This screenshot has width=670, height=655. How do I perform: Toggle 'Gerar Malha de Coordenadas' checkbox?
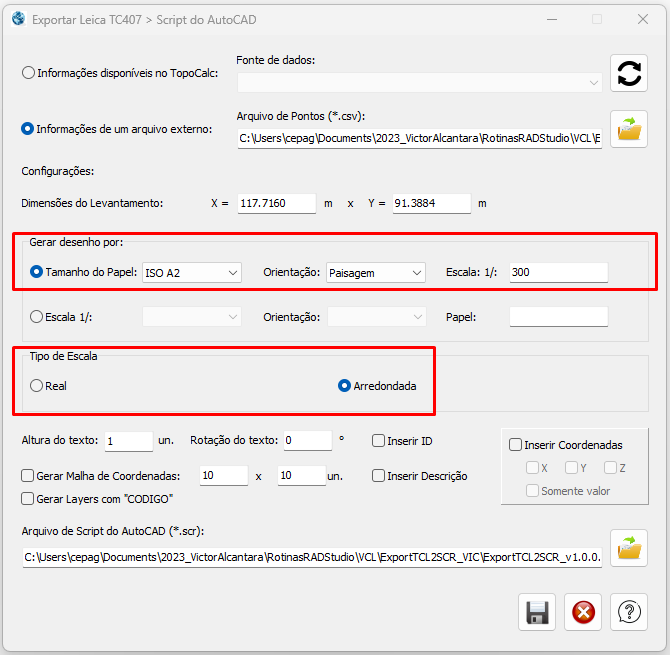coord(28,476)
